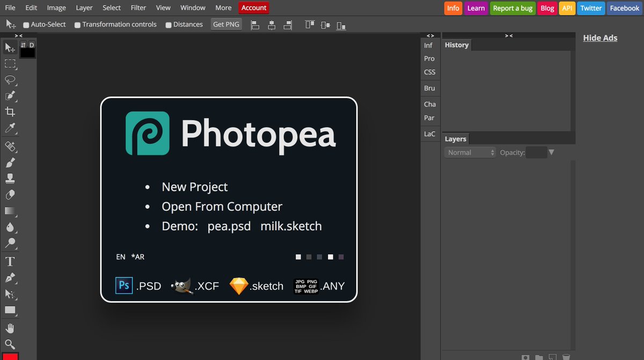Open the pea.psd demo file

click(x=229, y=226)
